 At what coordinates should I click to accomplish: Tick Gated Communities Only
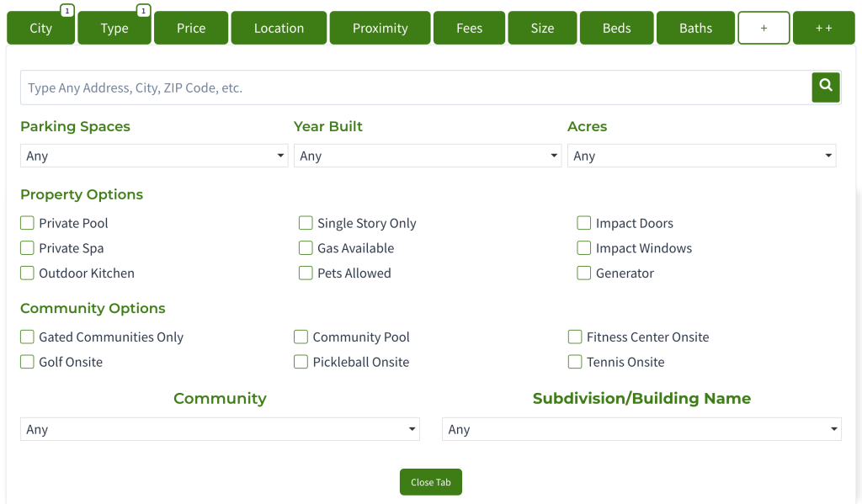[27, 337]
